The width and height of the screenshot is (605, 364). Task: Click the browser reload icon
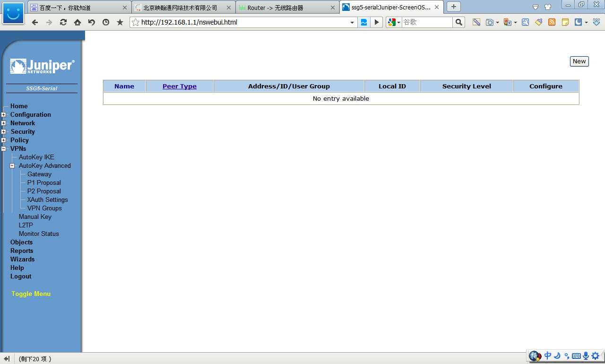click(63, 22)
